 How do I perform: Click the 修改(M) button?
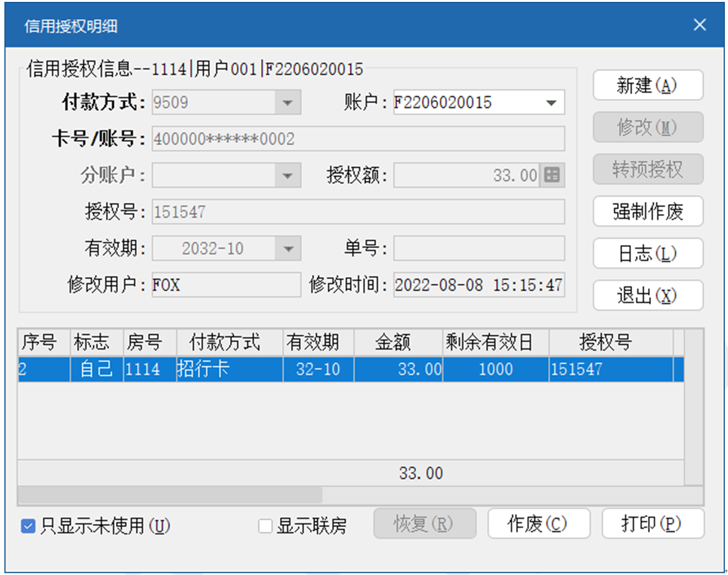tap(648, 127)
